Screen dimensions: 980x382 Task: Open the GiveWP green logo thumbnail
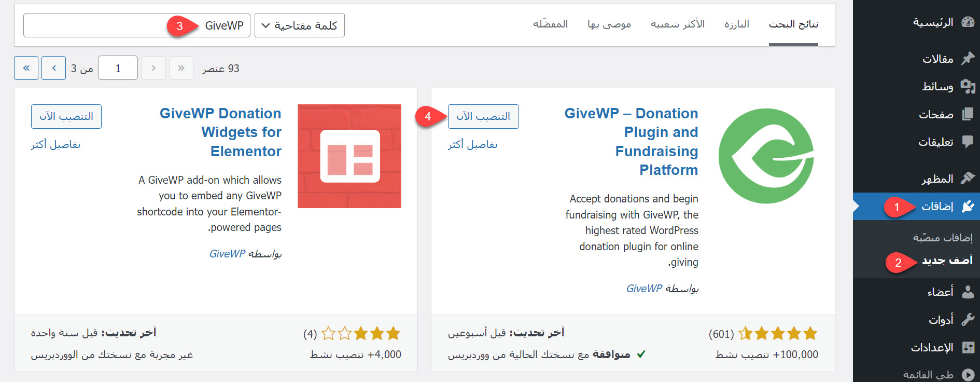pyautogui.click(x=766, y=156)
